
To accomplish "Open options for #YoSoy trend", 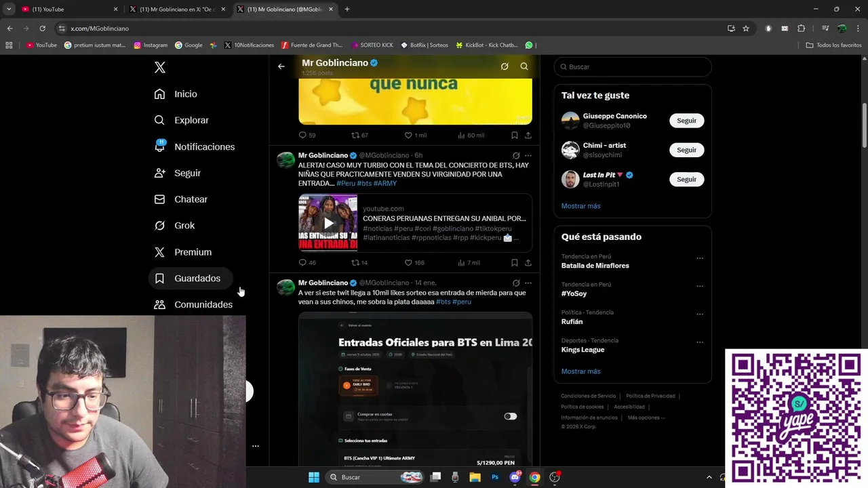I will (x=700, y=286).
